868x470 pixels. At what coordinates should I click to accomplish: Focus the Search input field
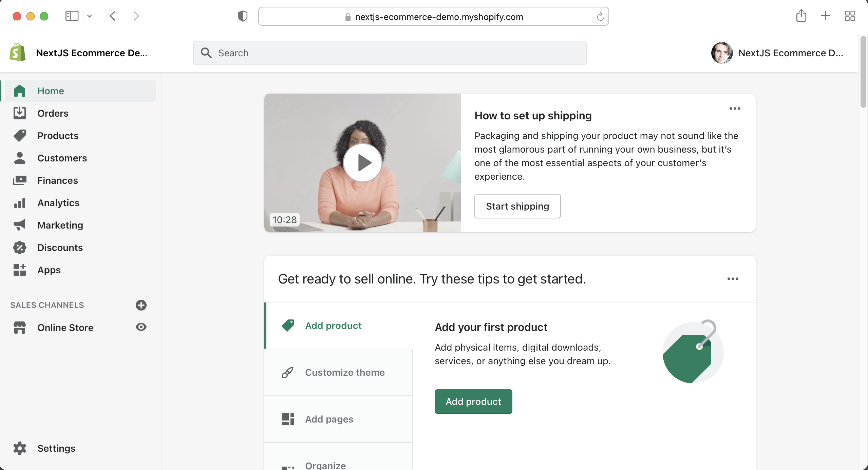(x=390, y=53)
